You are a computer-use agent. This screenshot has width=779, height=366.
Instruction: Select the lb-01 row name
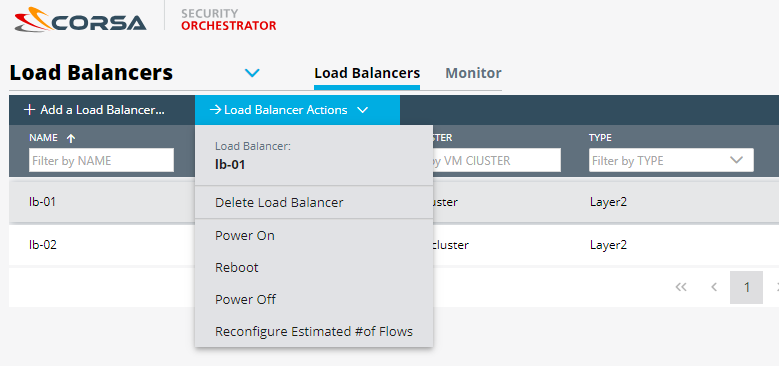[x=43, y=202]
